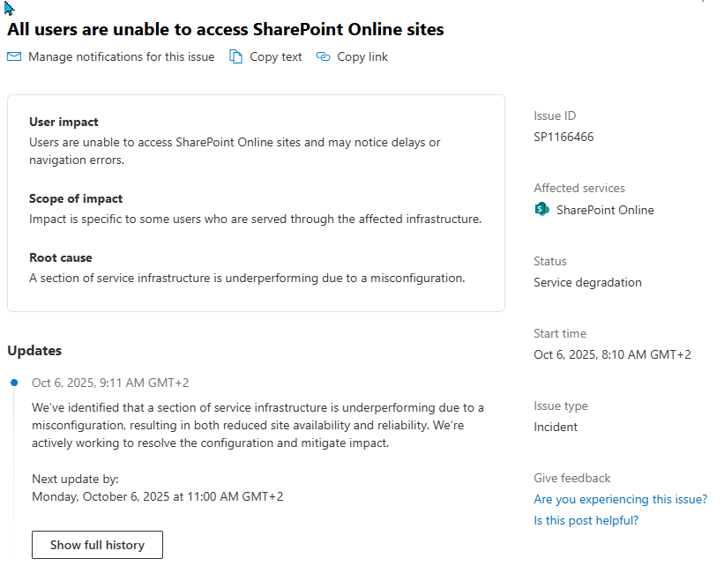Click the envelope icon for managing notifications
Viewport: 724px width, 588px height.
[14, 56]
